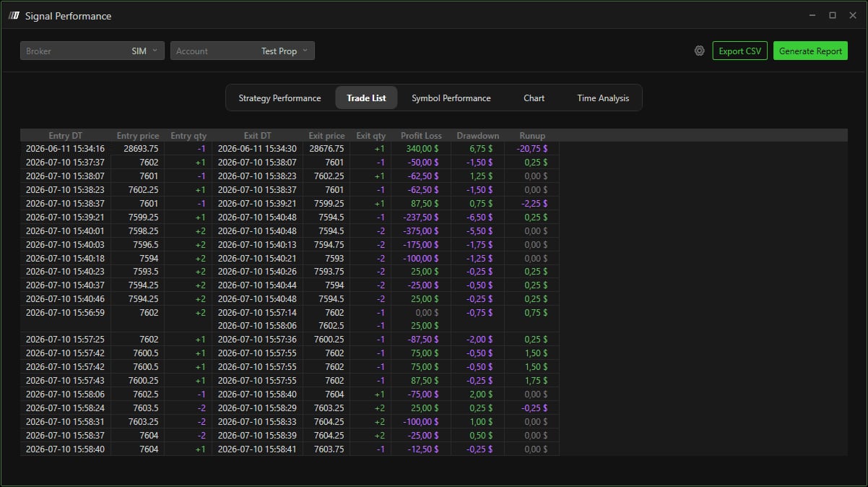The width and height of the screenshot is (868, 487).
Task: Open the Symbol Performance tab
Action: pos(451,98)
